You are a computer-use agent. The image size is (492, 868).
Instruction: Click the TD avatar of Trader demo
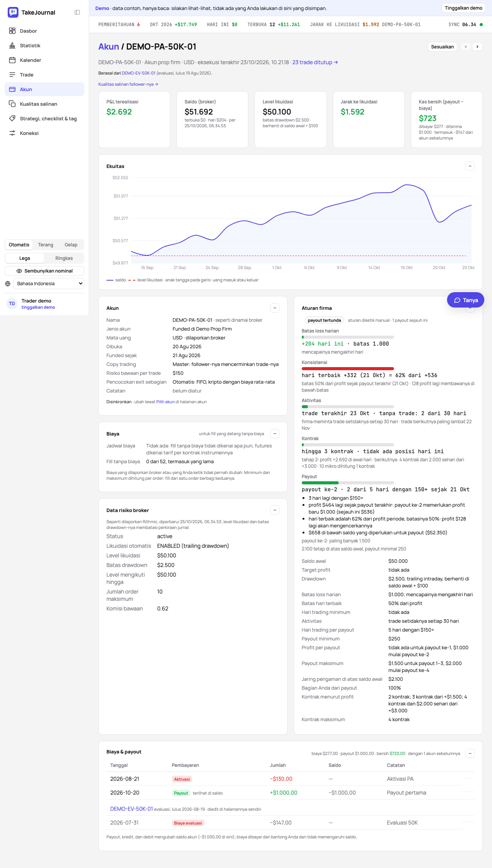pos(12,304)
